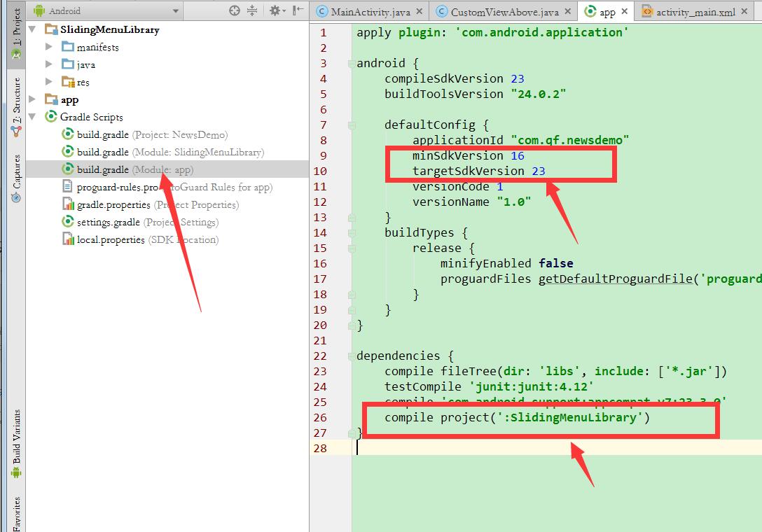Click the minSdkVersion value 16
Viewport: 762px width, 532px height.
pyautogui.click(x=518, y=155)
